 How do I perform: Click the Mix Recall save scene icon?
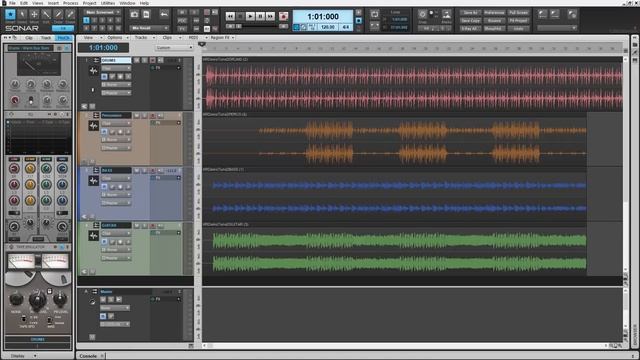[x=146, y=14]
